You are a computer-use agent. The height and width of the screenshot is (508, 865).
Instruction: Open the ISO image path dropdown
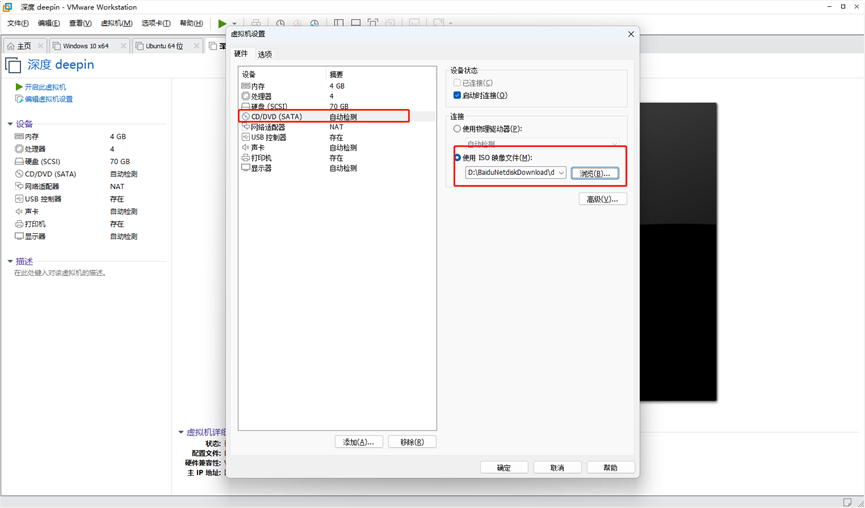pos(561,173)
